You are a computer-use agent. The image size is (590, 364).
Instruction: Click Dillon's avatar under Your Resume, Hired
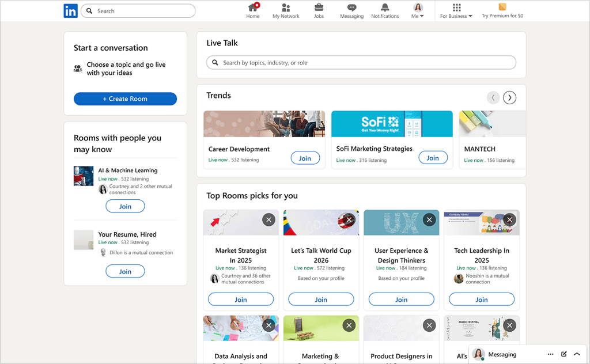(x=103, y=253)
